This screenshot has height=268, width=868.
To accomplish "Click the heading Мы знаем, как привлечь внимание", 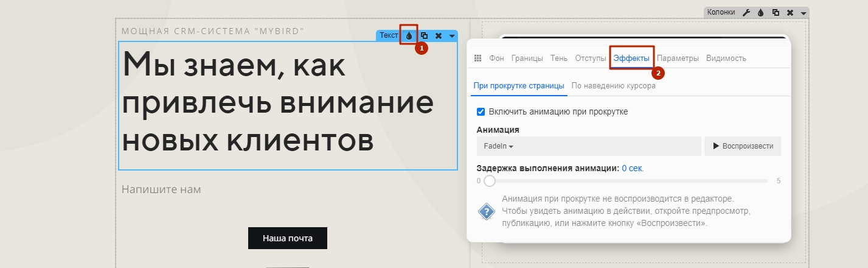I will point(278,102).
